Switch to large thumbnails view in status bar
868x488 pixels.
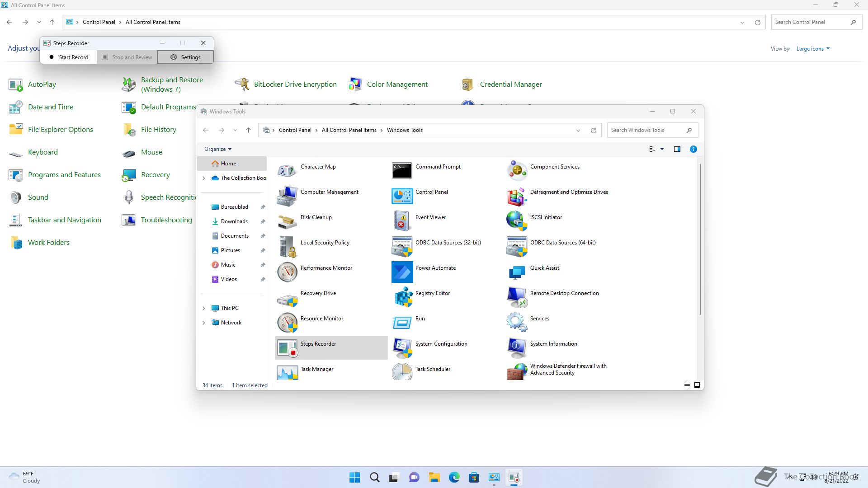(x=697, y=385)
